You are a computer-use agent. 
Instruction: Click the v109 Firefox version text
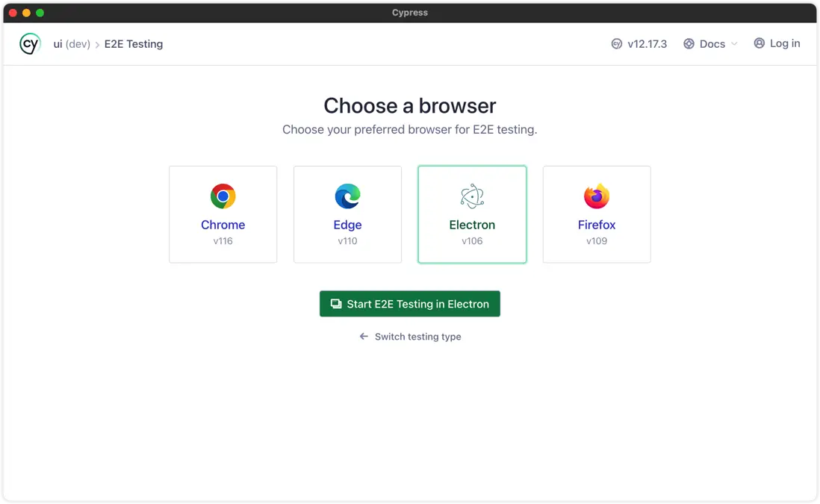(x=597, y=241)
